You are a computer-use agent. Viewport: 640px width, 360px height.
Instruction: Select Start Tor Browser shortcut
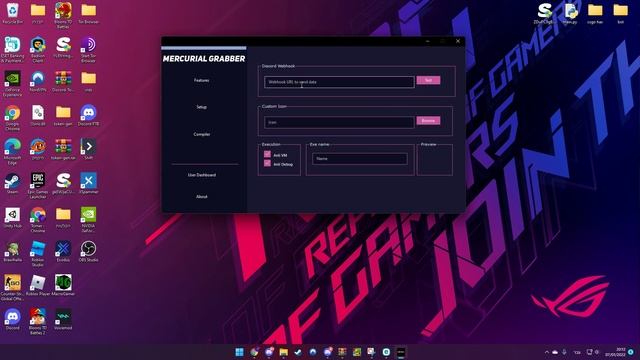(x=89, y=49)
